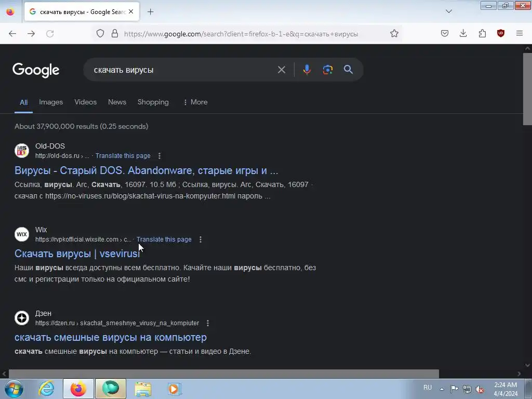This screenshot has width=532, height=399.
Task: Click the address bar URL
Action: click(x=241, y=34)
